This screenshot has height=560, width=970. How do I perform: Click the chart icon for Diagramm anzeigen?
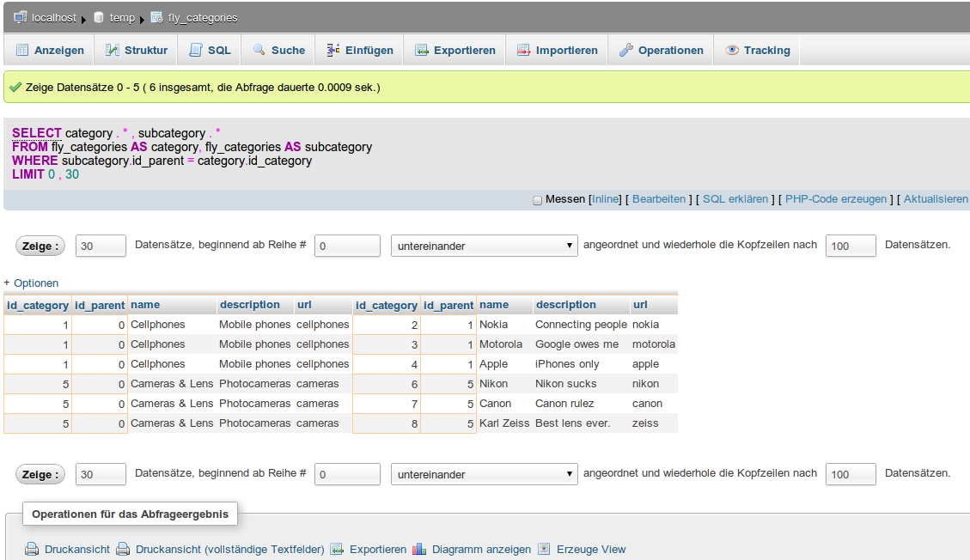[419, 550]
